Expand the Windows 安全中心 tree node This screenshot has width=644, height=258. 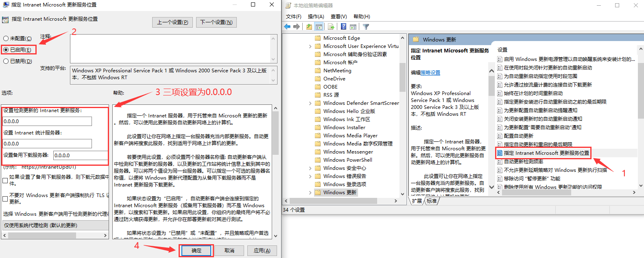click(310, 168)
